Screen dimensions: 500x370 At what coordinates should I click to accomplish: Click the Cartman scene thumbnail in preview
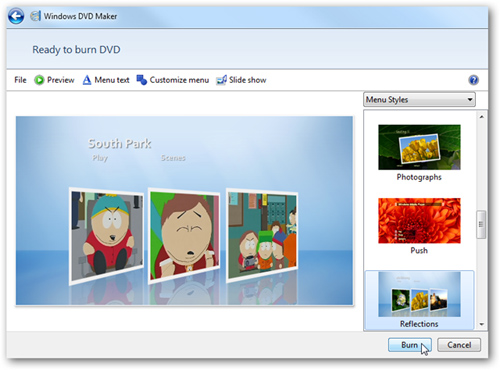(107, 236)
